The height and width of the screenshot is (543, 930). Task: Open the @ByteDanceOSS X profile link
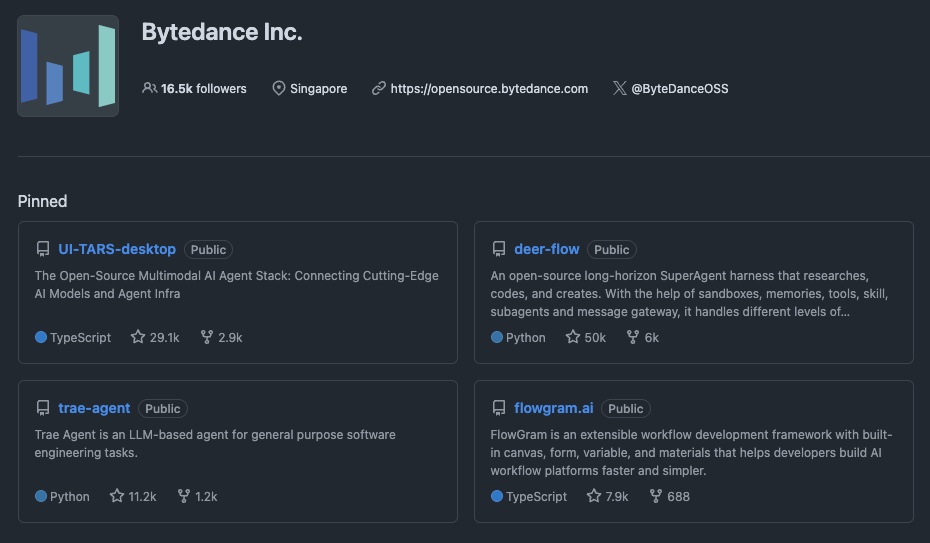click(x=680, y=88)
